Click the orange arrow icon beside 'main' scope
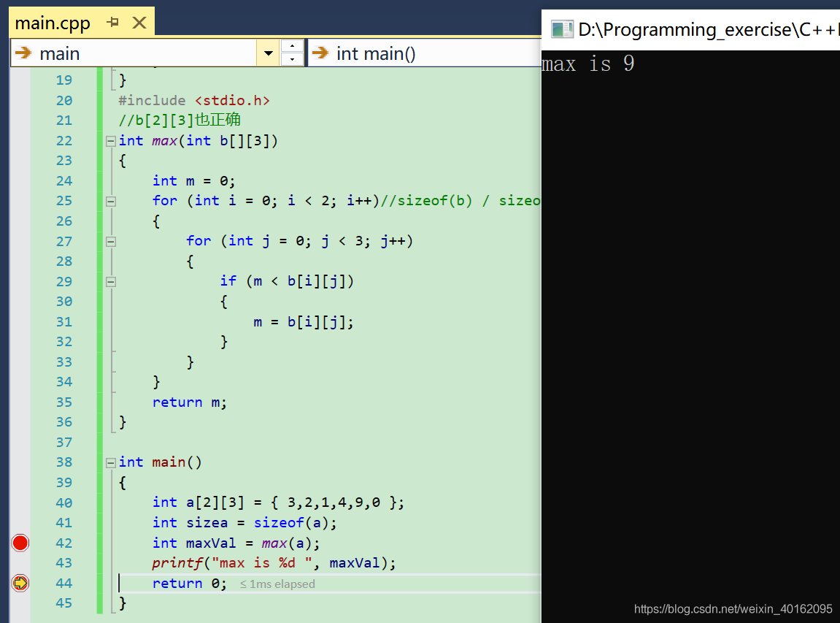Viewport: 840px width, 623px height. click(x=23, y=53)
